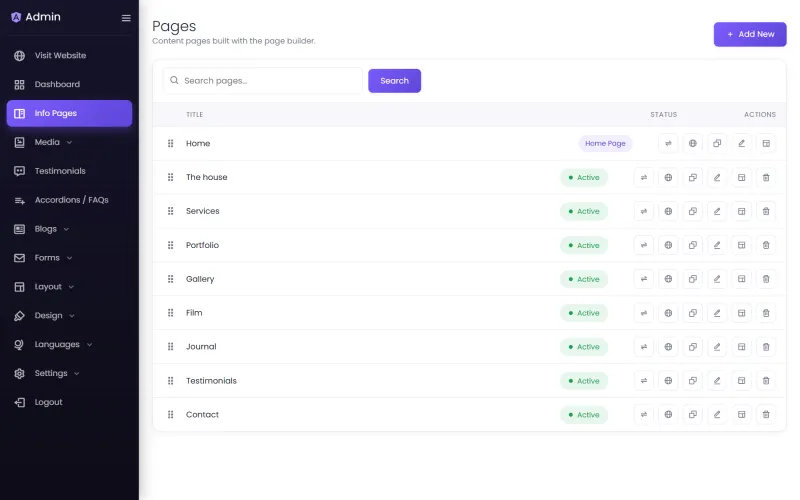Click the Admin logo icon
Image resolution: width=800 pixels, height=500 pixels.
16,17
